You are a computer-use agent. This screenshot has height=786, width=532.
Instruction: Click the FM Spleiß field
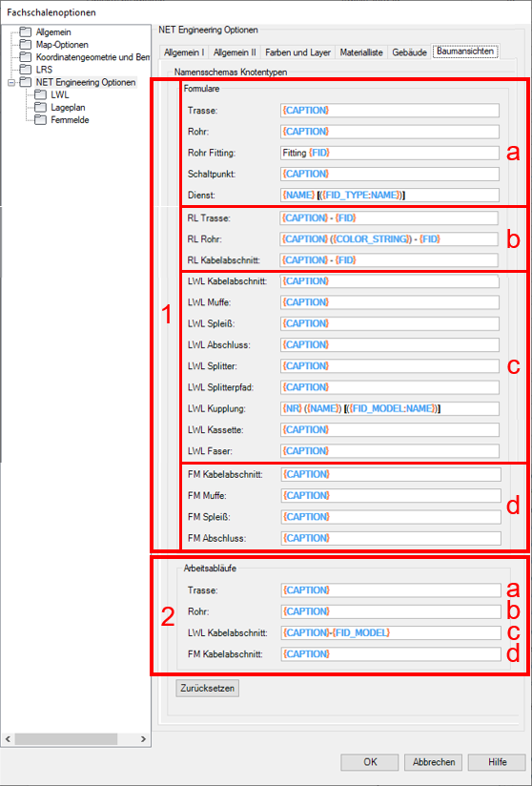pyautogui.click(x=391, y=517)
